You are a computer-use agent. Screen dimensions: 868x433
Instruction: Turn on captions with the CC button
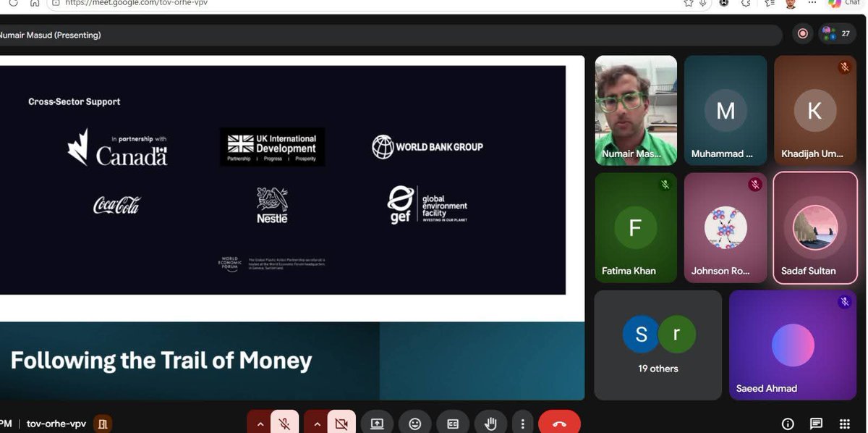454,424
